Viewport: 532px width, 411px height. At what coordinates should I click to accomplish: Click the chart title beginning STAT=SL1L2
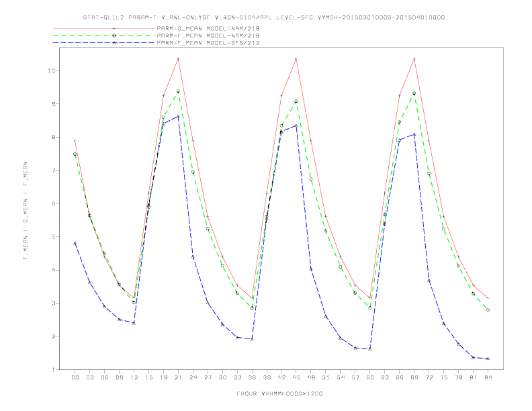(x=263, y=17)
